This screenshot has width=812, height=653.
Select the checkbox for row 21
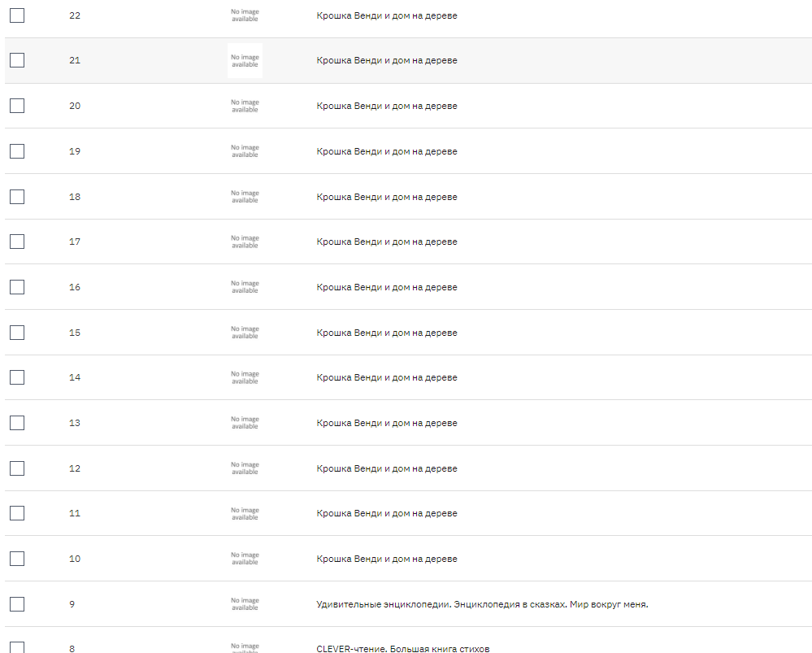point(17,60)
